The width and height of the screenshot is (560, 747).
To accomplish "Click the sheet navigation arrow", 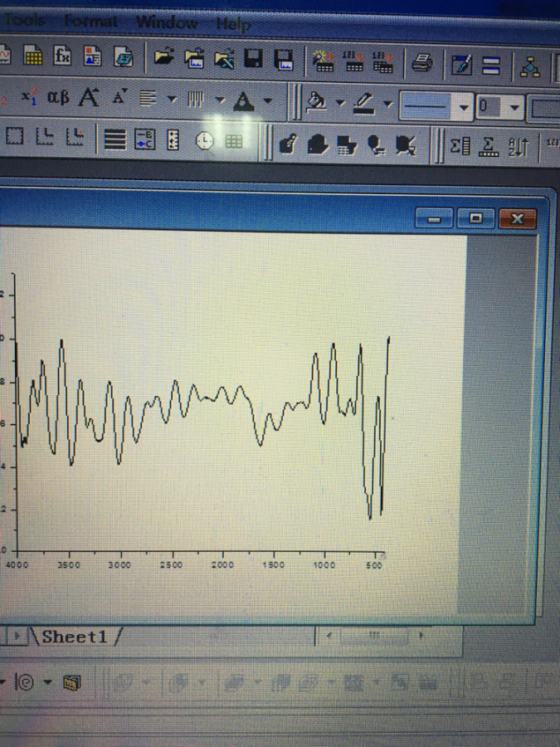I will (17, 636).
